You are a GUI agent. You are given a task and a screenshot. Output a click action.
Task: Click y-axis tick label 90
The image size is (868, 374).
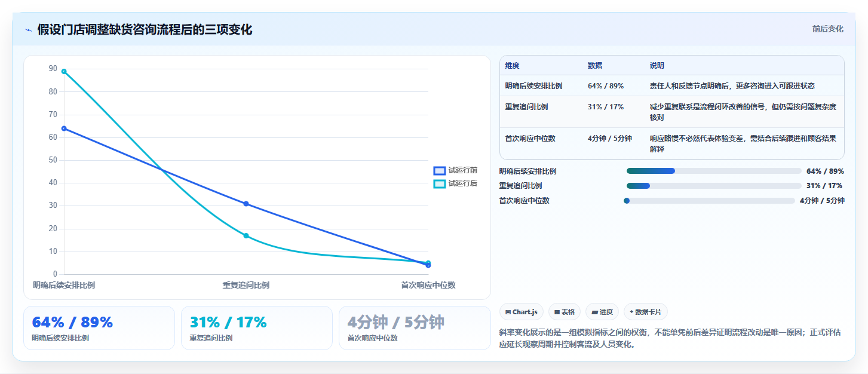pyautogui.click(x=53, y=69)
